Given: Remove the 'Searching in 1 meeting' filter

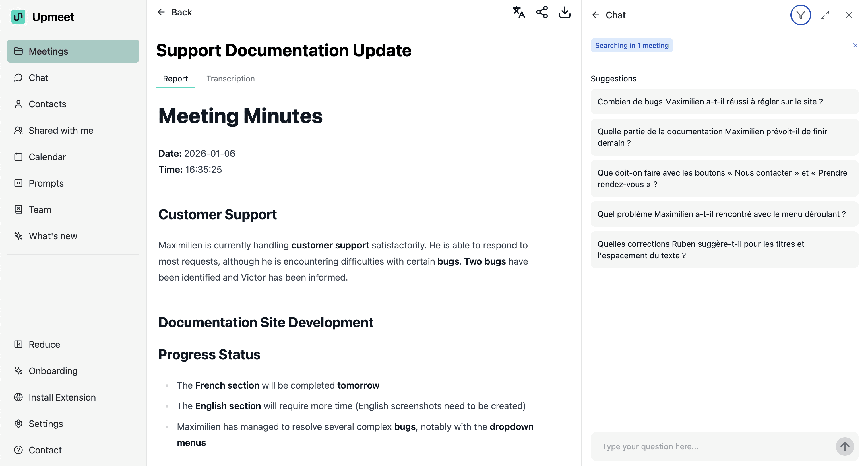Looking at the screenshot, I should tap(855, 46).
